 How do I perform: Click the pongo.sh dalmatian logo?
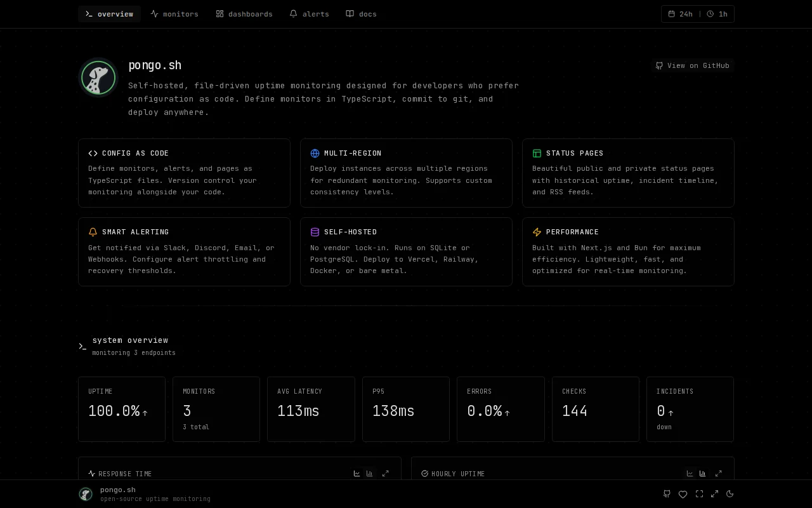(x=98, y=78)
